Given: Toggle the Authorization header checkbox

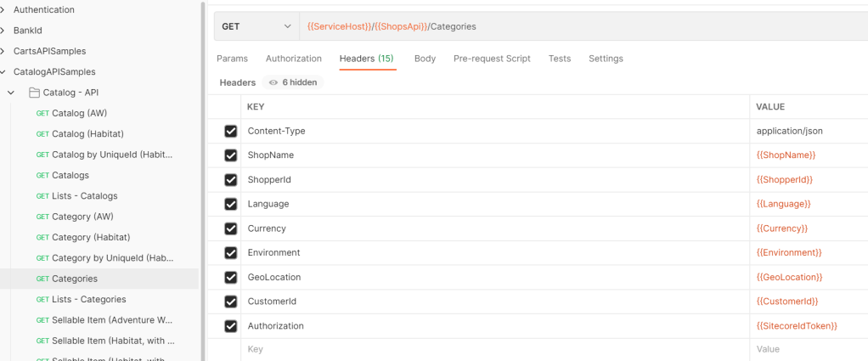Looking at the screenshot, I should coord(231,326).
